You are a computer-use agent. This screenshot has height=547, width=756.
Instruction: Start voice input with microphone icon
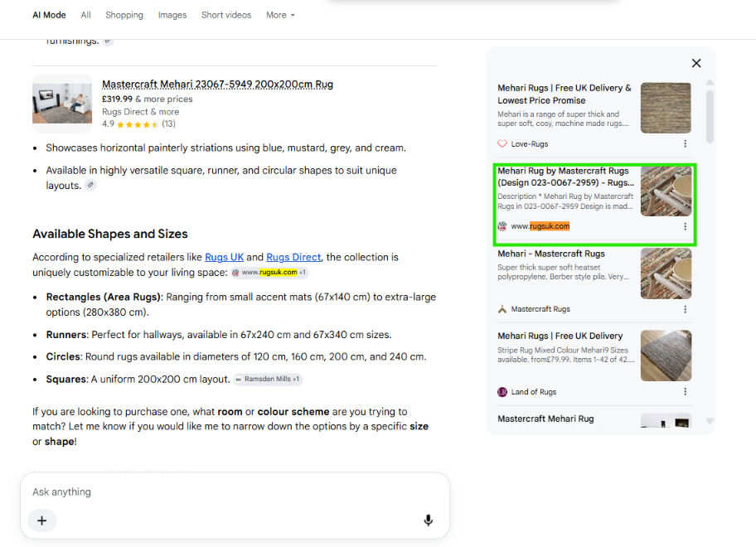tap(428, 520)
